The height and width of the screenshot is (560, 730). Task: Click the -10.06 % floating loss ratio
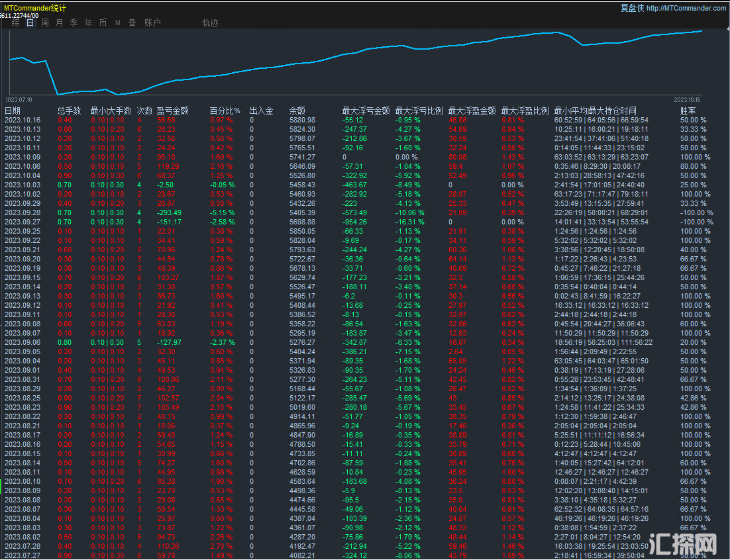409,212
